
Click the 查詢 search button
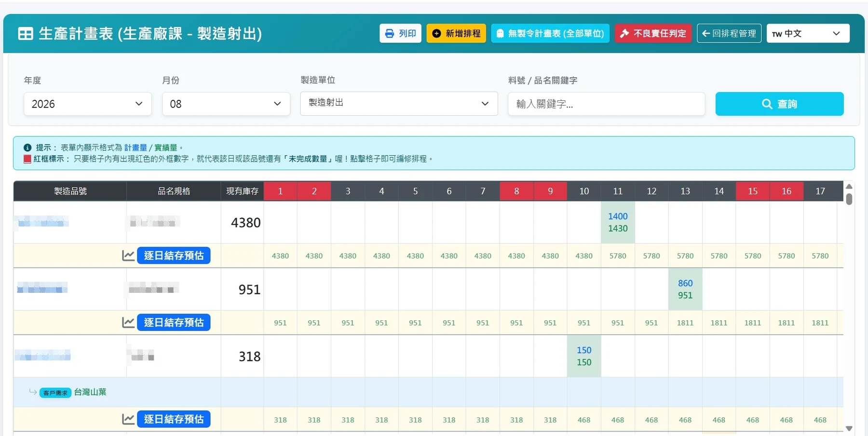tap(779, 104)
